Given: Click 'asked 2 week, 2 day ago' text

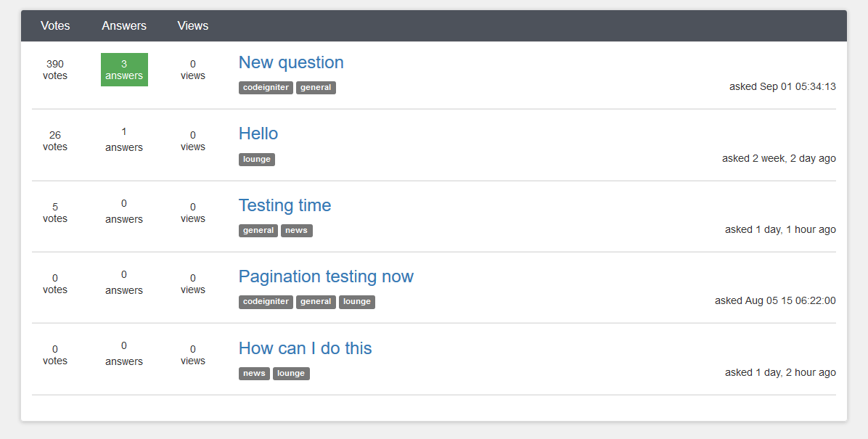Looking at the screenshot, I should coord(779,158).
